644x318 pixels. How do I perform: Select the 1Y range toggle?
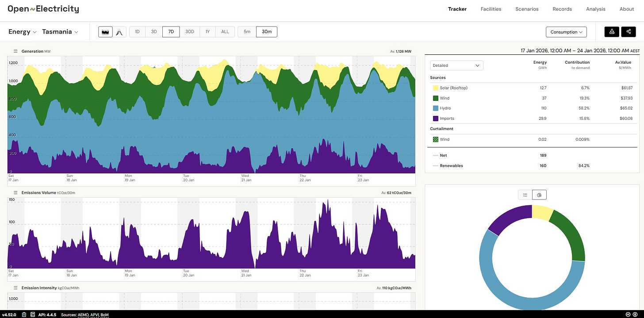coord(207,32)
